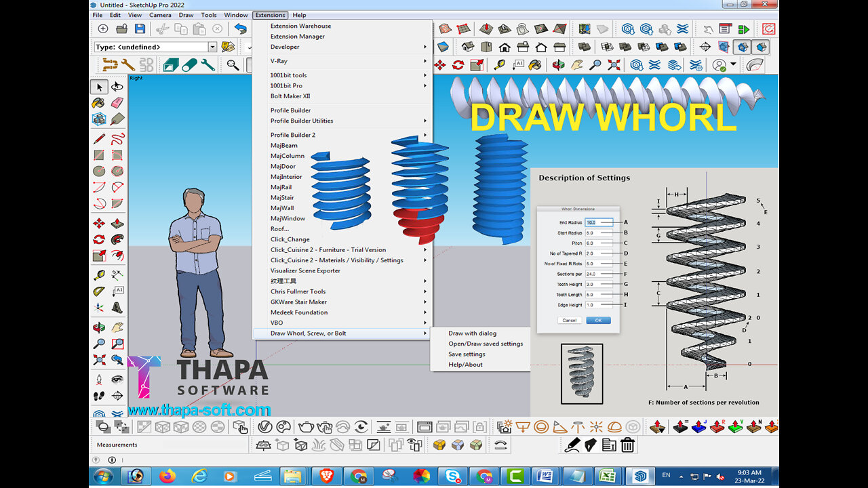
Task: Click the Open file folder icon
Action: (x=121, y=28)
